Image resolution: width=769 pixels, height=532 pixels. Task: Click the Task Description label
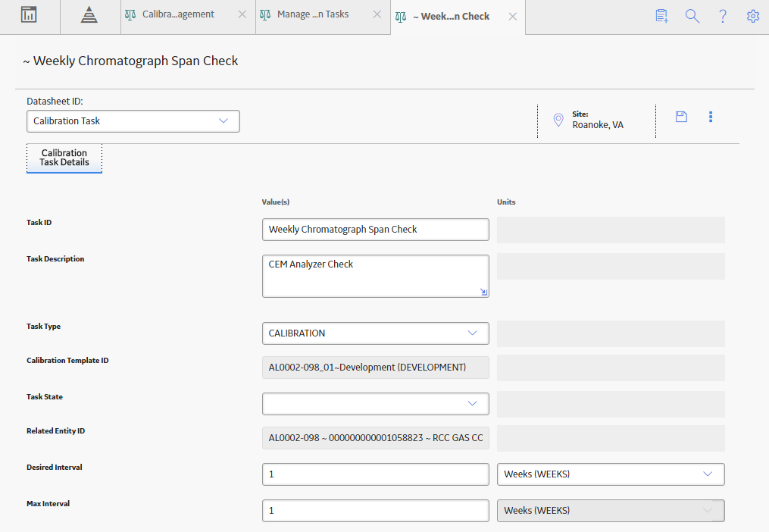(55, 259)
